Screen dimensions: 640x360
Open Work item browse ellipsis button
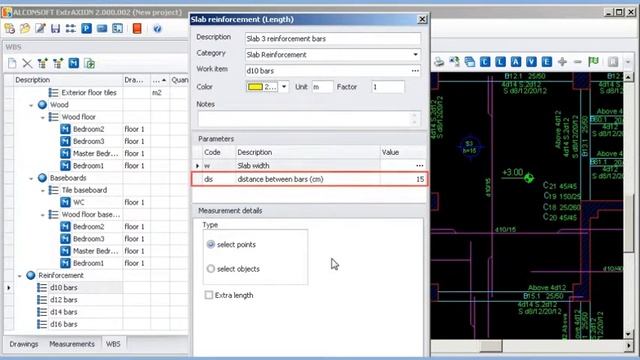point(415,71)
